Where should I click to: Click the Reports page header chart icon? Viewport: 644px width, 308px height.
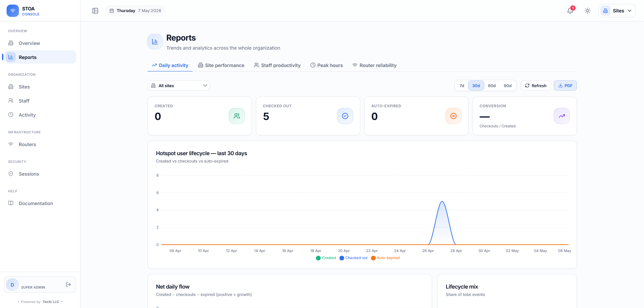155,42
